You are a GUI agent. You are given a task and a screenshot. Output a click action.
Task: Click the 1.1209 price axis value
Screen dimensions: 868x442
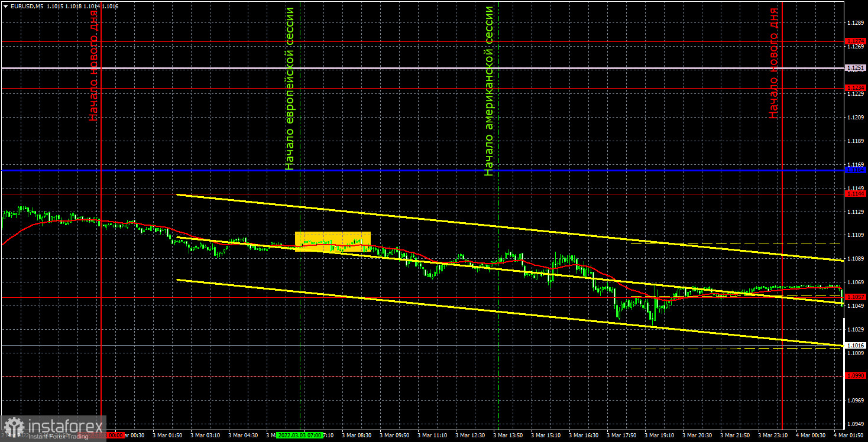click(856, 117)
